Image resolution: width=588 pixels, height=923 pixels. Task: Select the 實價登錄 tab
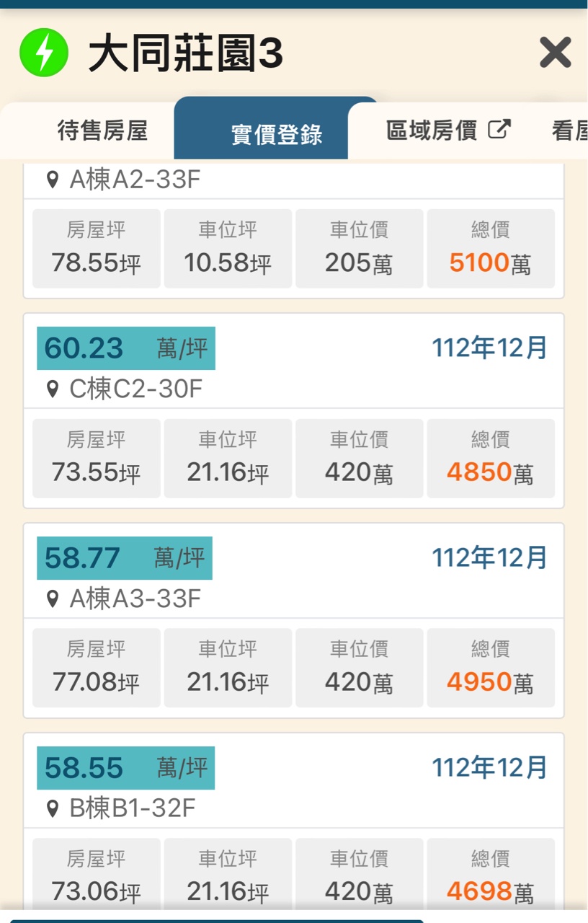[x=276, y=134]
